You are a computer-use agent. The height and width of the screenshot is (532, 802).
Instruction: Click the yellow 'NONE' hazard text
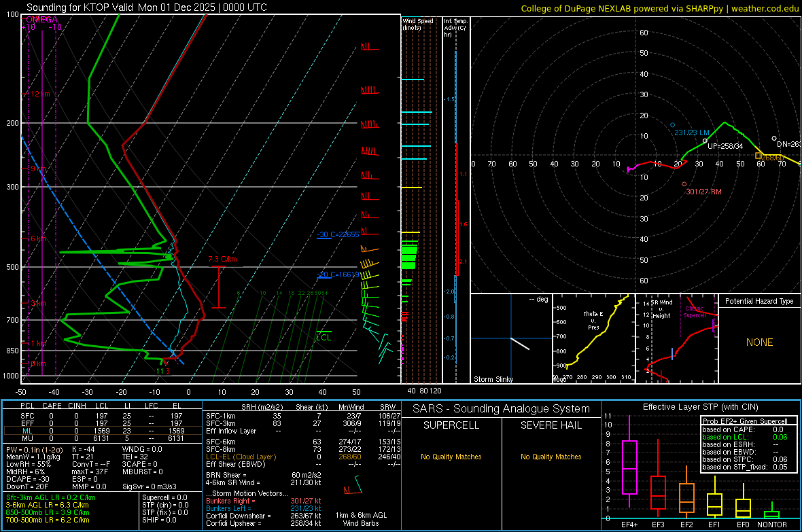[759, 342]
